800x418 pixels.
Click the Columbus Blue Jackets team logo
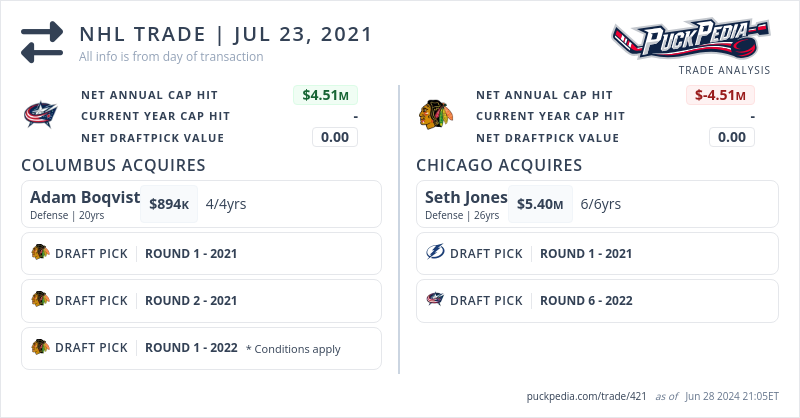[x=40, y=115]
